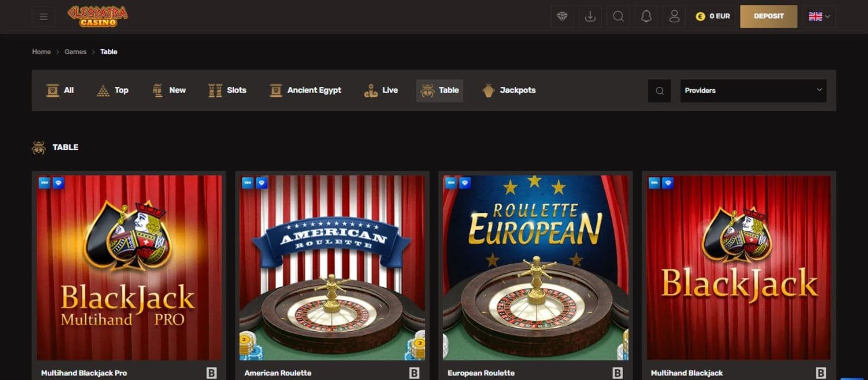Open Multihand Blackjack game thumbnail
This screenshot has height=380, width=868.
tap(739, 268)
